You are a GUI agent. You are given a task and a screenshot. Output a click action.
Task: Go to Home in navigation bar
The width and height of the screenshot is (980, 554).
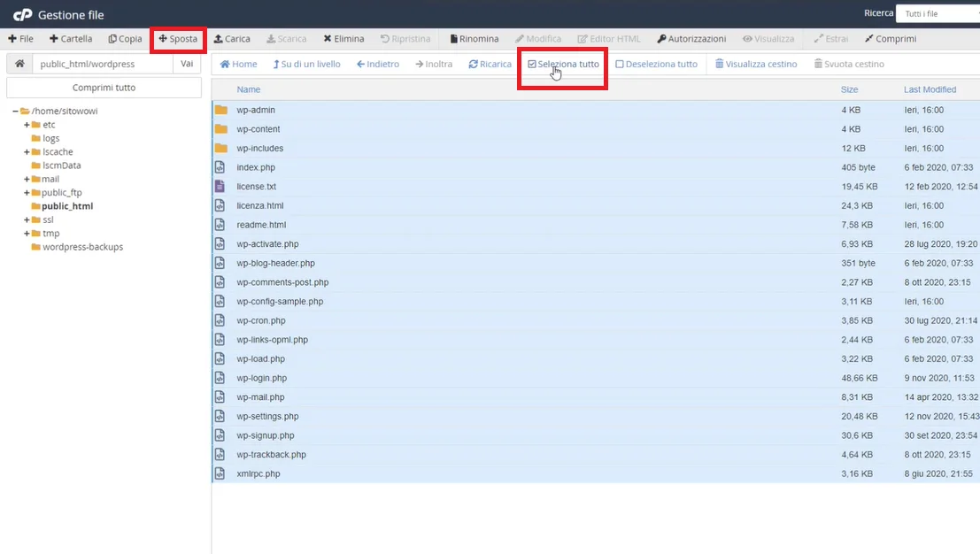click(238, 64)
